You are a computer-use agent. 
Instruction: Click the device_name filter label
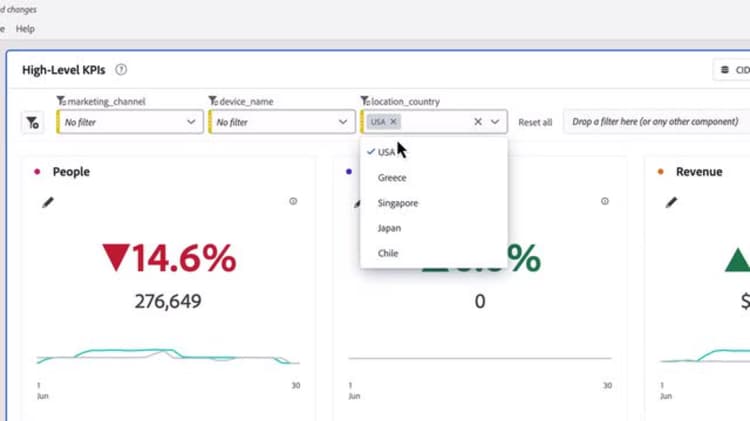pyautogui.click(x=246, y=101)
